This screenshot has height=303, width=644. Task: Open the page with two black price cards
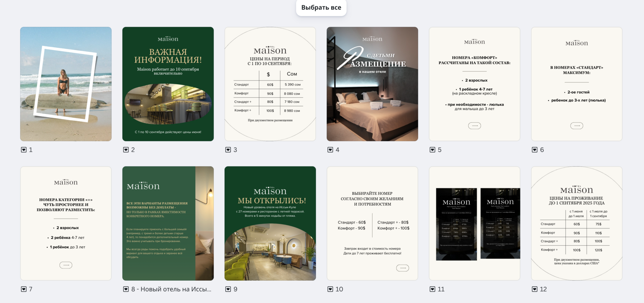(475, 223)
